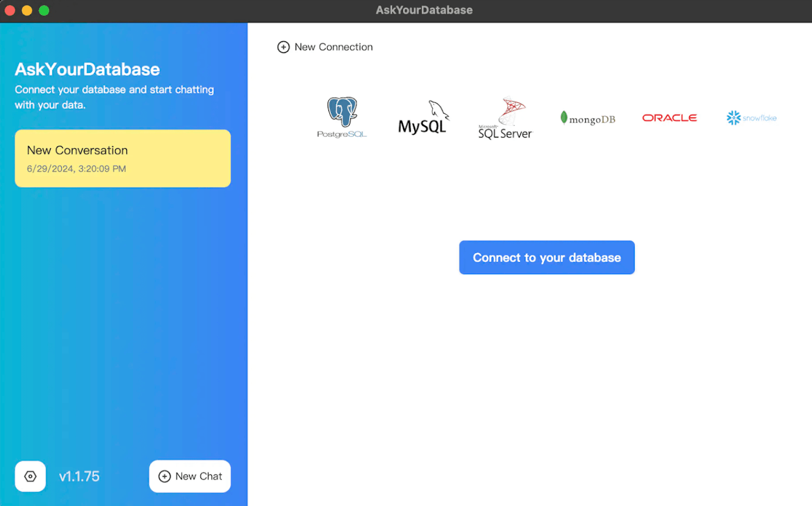Click the PostgreSQL elephant logo
This screenshot has width=812, height=506.
coord(342,117)
